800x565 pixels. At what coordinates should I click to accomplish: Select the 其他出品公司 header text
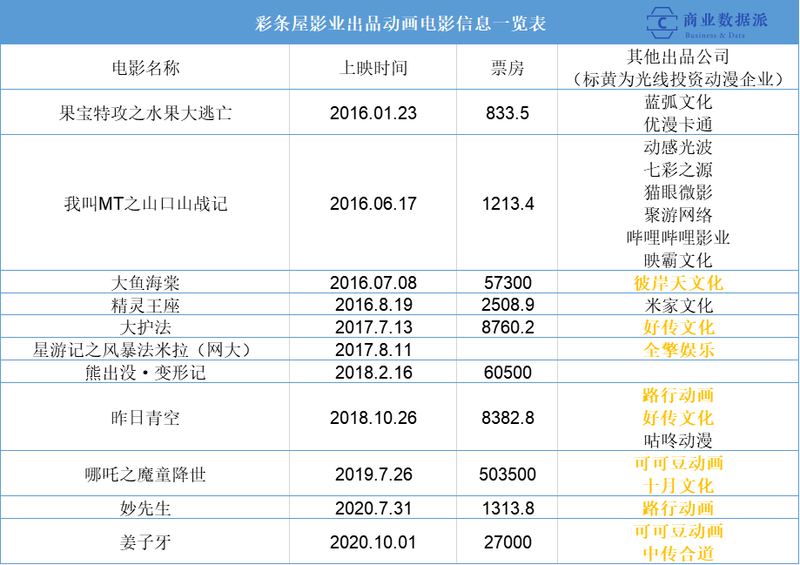678,57
